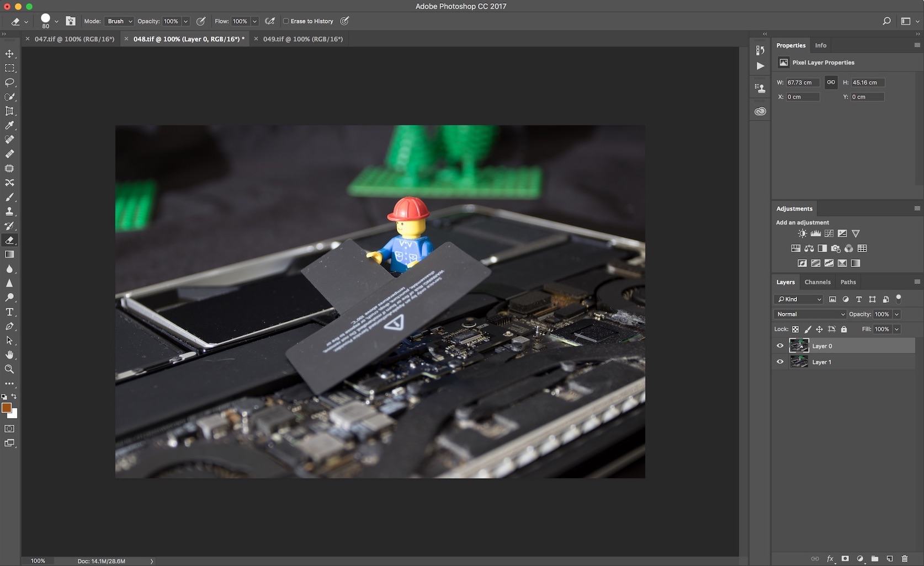Open the workspace switcher dropdown
The image size is (924, 566).
(x=909, y=21)
